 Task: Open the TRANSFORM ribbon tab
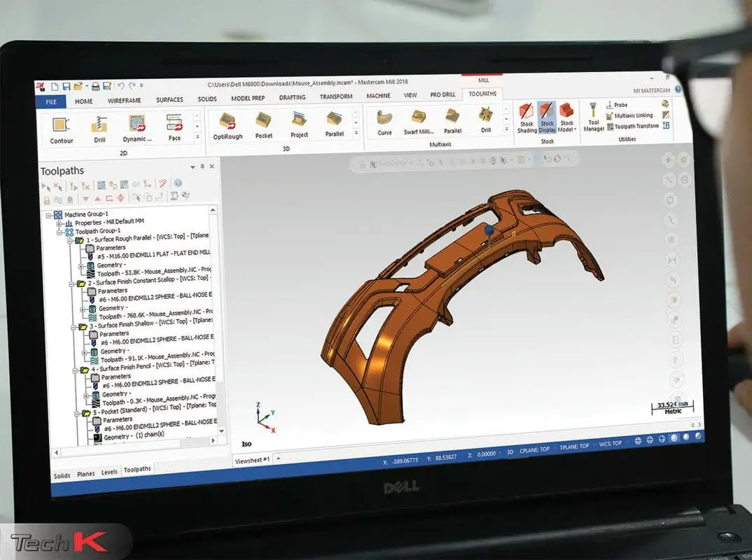(x=335, y=98)
